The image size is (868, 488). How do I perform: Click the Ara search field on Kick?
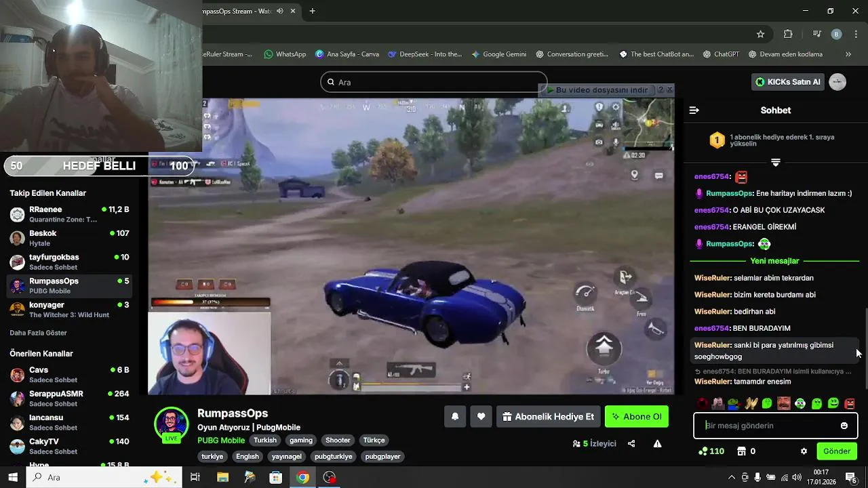pyautogui.click(x=434, y=82)
